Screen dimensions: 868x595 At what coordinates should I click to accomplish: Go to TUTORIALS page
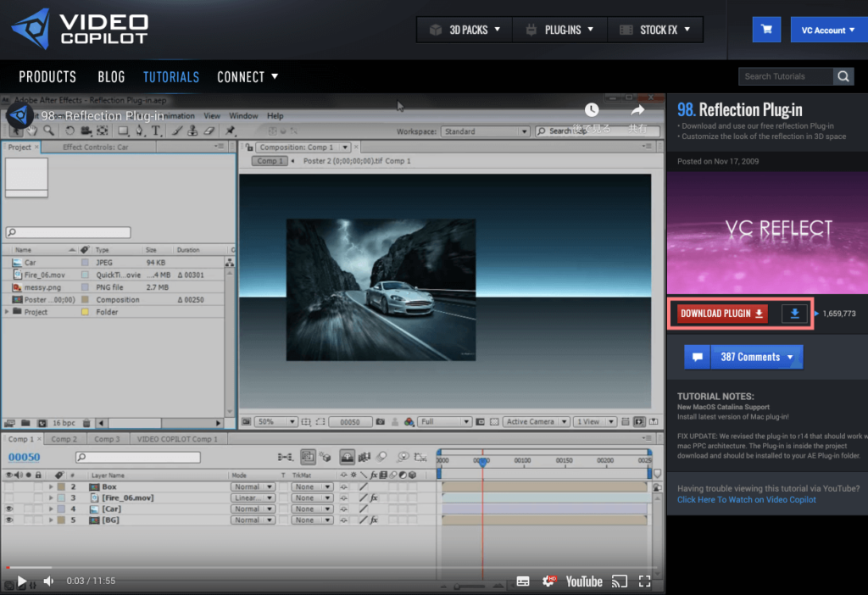click(x=171, y=76)
